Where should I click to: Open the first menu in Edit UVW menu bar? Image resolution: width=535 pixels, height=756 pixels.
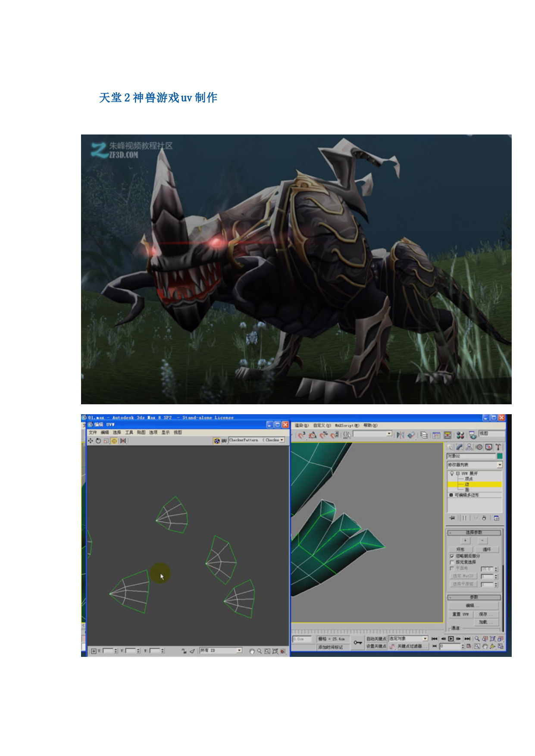[93, 432]
